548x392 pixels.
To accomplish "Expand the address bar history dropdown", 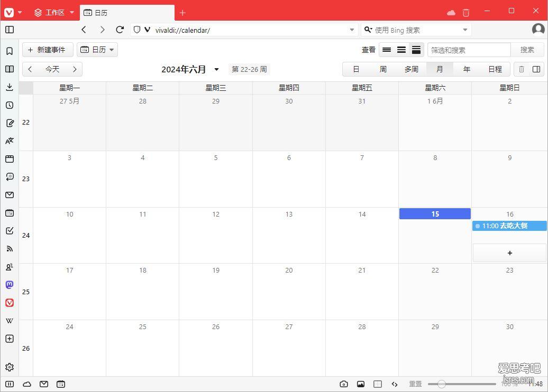I will point(352,30).
